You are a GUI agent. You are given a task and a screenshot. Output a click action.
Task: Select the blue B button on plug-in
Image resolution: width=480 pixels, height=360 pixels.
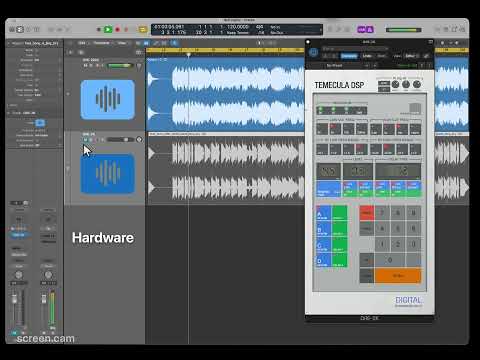click(x=323, y=229)
